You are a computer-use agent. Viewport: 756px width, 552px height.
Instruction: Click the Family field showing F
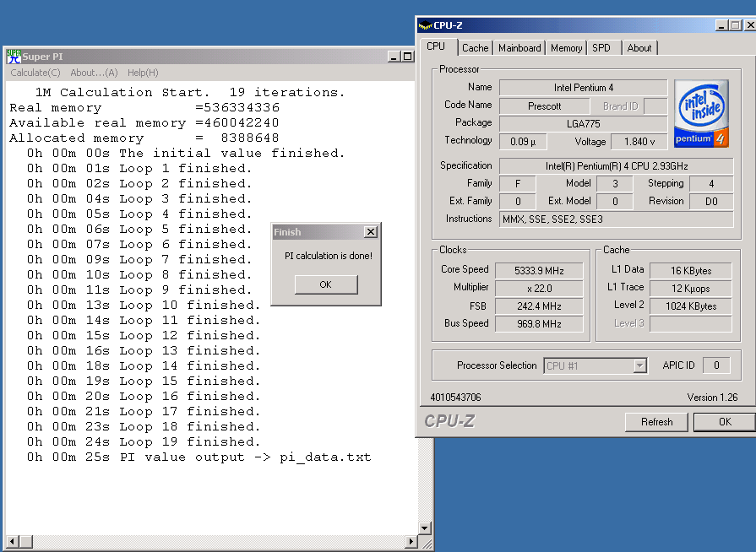pos(517,183)
